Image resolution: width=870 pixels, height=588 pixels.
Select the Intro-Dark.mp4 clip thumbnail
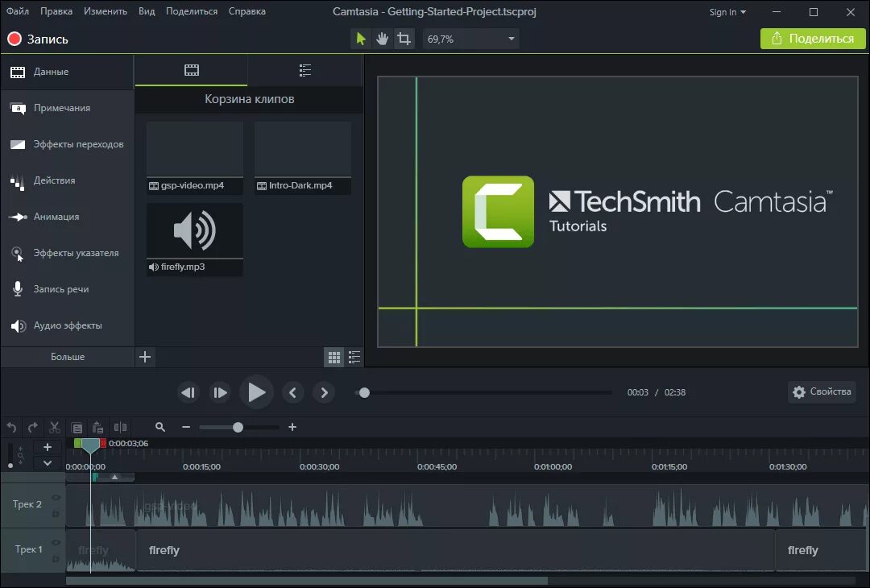[302, 158]
